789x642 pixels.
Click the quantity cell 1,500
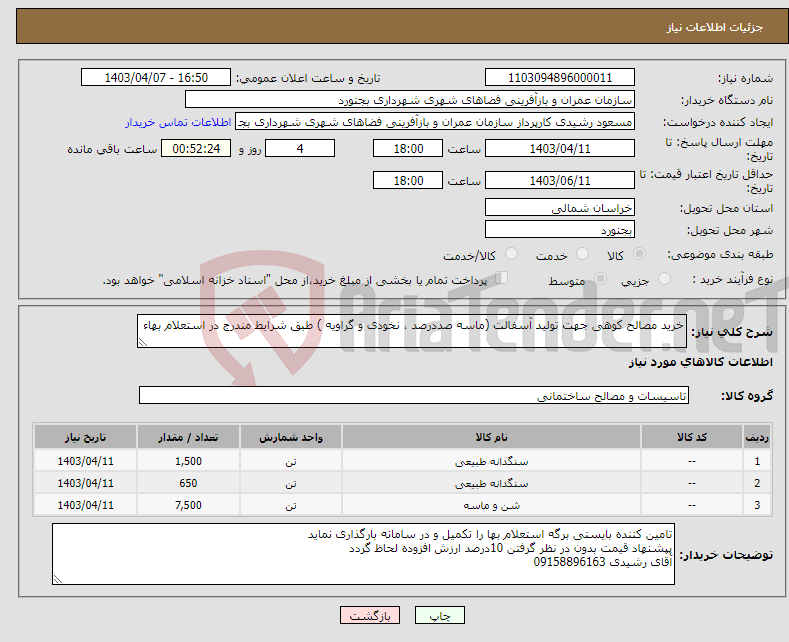pos(188,461)
